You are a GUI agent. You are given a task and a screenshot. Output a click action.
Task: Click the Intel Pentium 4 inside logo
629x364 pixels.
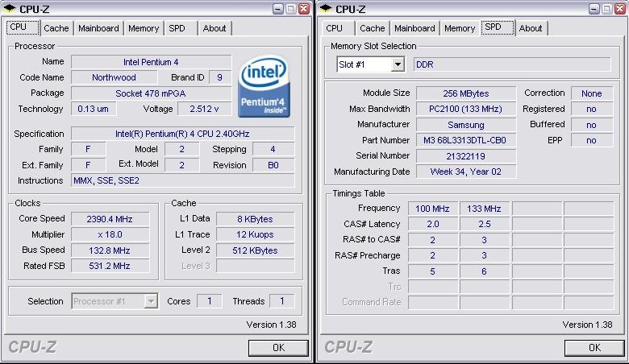[264, 86]
